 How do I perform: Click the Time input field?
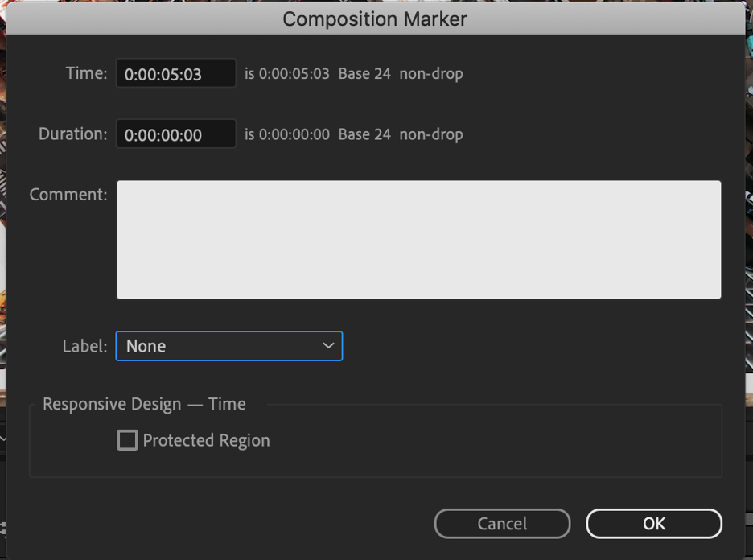click(x=175, y=73)
